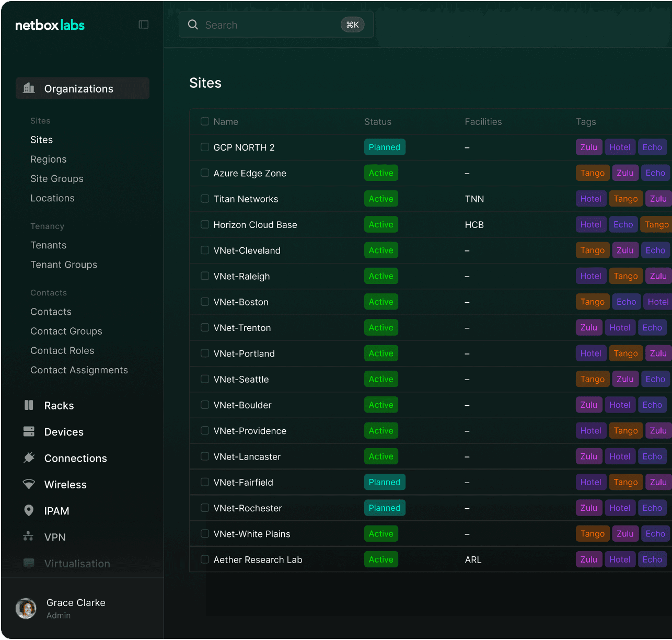
Task: Click the Planned status badge for GCP NORTH 2
Action: tap(384, 147)
